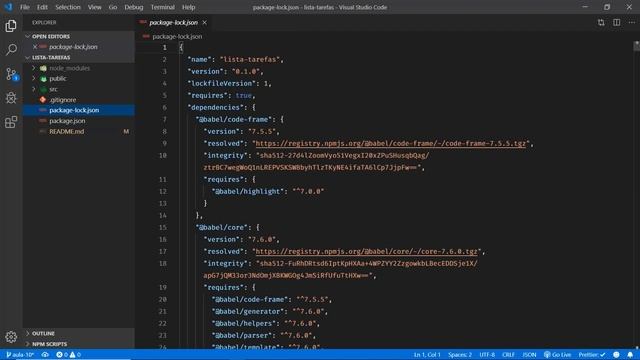Collapse the Open Editors section
The image size is (640, 360).
(27, 36)
